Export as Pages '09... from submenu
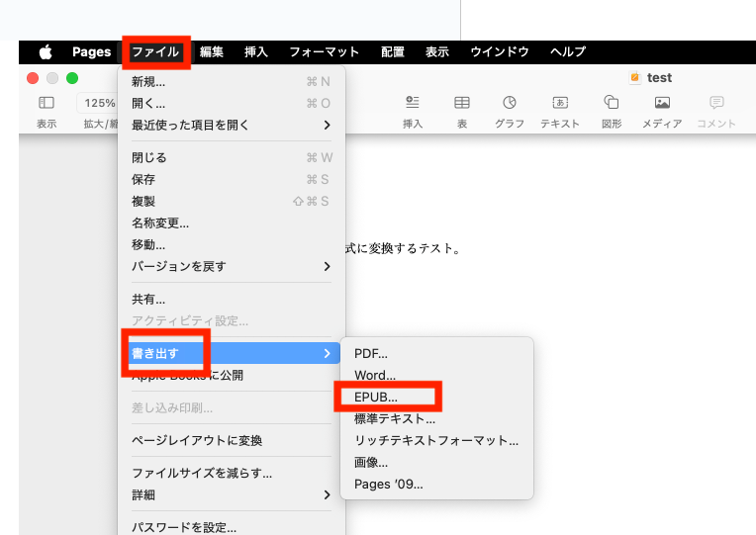The width and height of the screenshot is (756, 535). (x=436, y=485)
